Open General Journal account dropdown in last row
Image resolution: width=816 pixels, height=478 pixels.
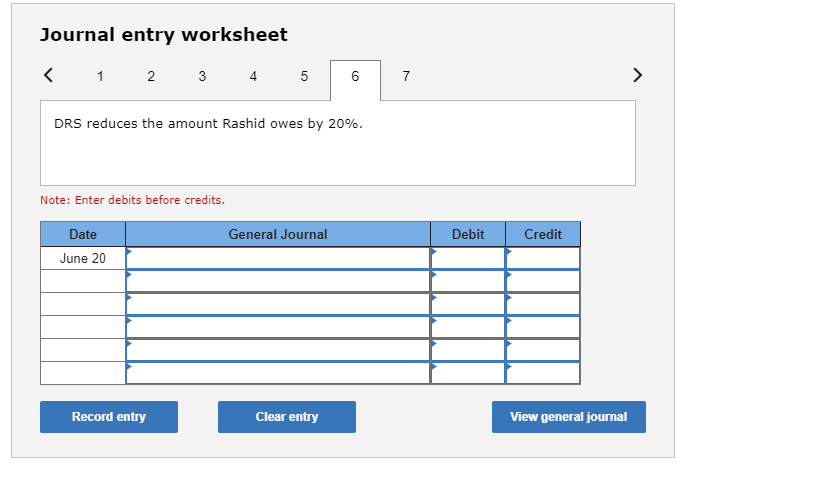278,372
